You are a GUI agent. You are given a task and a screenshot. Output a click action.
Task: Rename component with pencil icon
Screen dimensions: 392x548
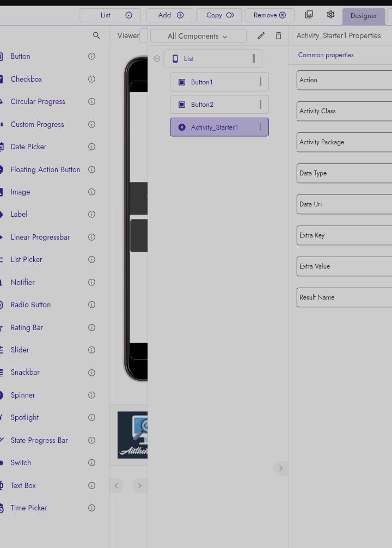click(x=261, y=35)
